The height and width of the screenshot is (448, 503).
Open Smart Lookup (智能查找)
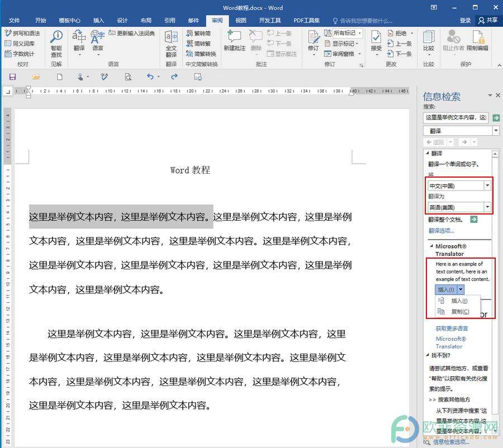click(x=56, y=44)
